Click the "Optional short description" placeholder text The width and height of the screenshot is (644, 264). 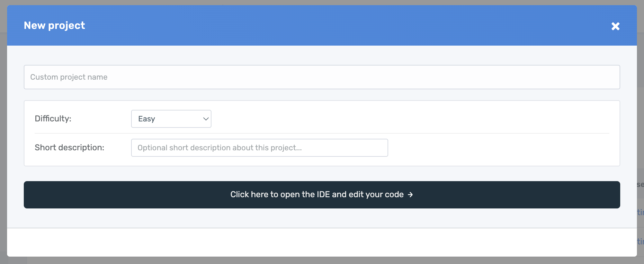click(219, 148)
